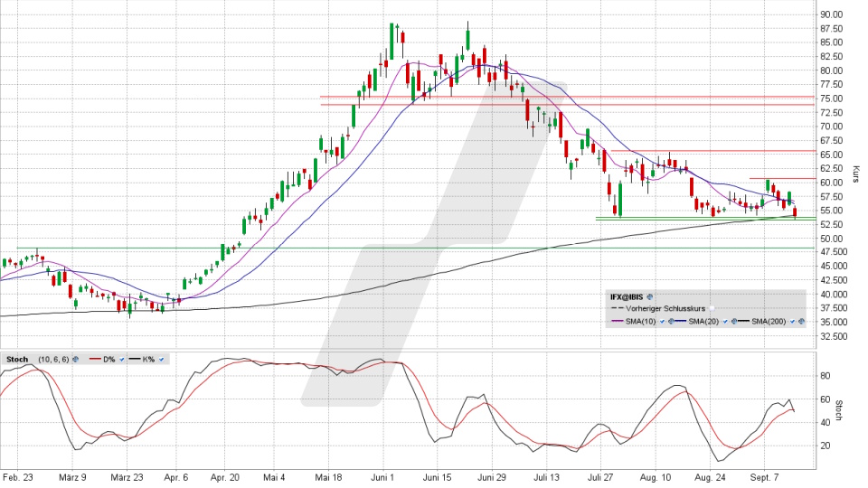This screenshot has width=868, height=488.
Task: Click the Juni 15 date axis marker
Action: pyautogui.click(x=437, y=477)
